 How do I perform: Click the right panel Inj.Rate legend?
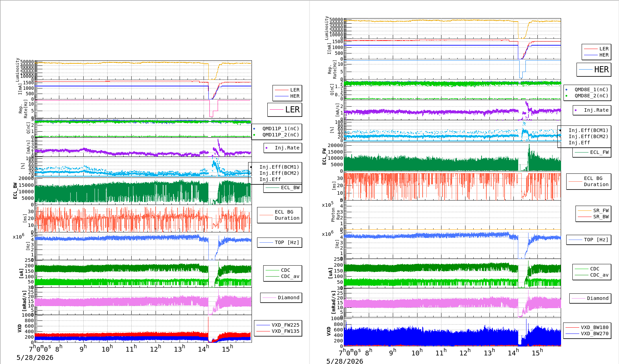pos(592,110)
